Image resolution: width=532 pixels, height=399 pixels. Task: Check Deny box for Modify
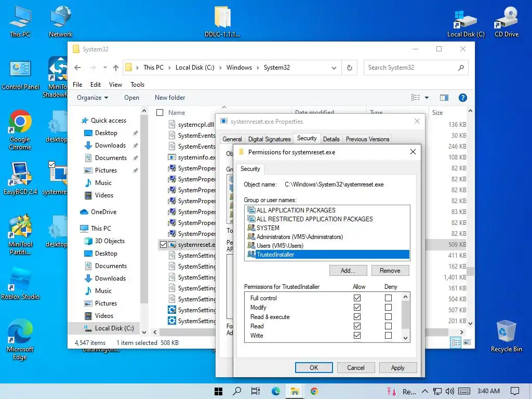[388, 308]
